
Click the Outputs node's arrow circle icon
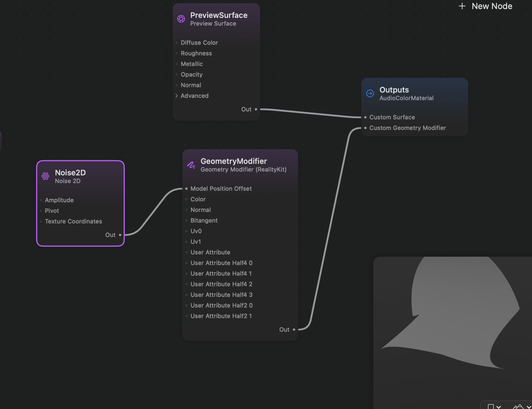click(370, 93)
